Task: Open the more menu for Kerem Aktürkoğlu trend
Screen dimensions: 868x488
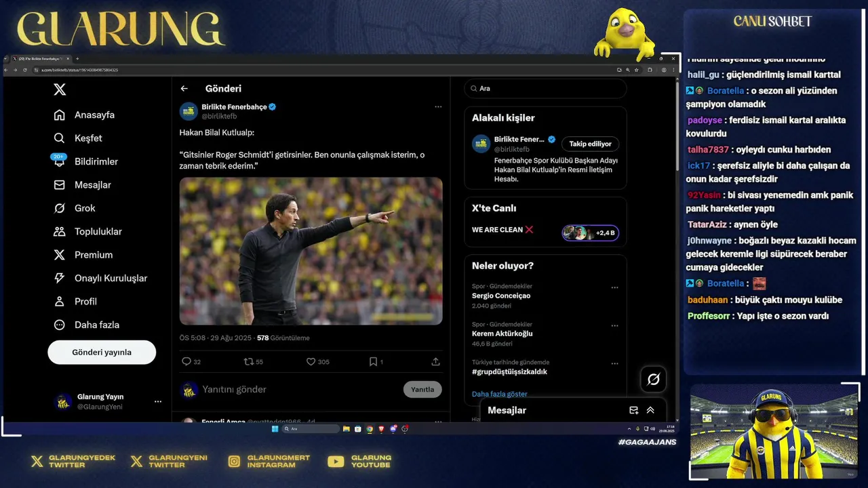Action: point(614,325)
